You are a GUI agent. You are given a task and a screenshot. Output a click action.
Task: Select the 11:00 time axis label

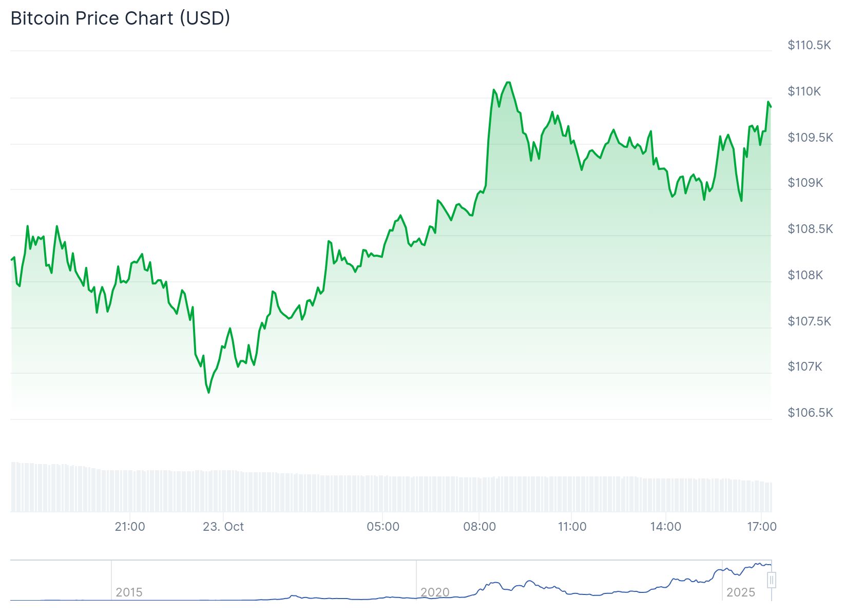(x=572, y=527)
